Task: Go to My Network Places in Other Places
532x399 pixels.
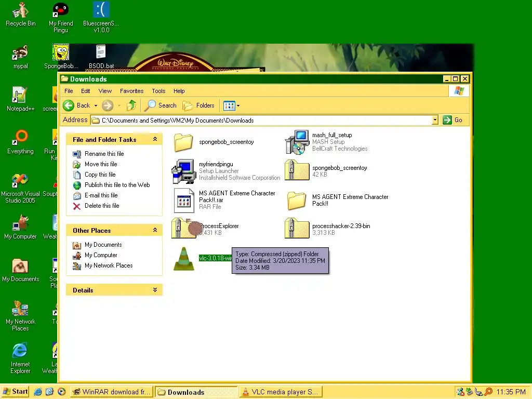Action: (x=109, y=265)
